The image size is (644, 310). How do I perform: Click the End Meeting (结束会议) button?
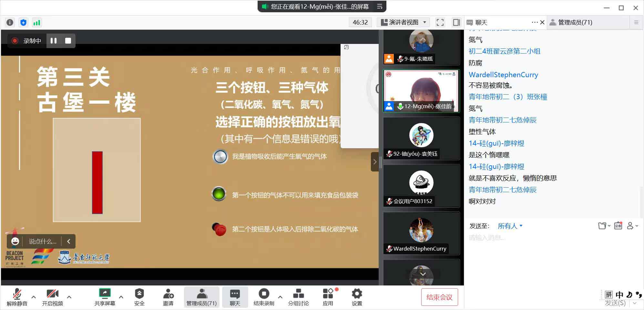(439, 297)
